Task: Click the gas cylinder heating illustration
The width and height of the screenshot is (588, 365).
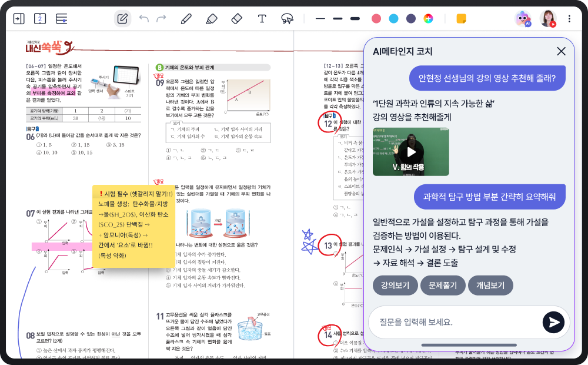Action: 217,223
